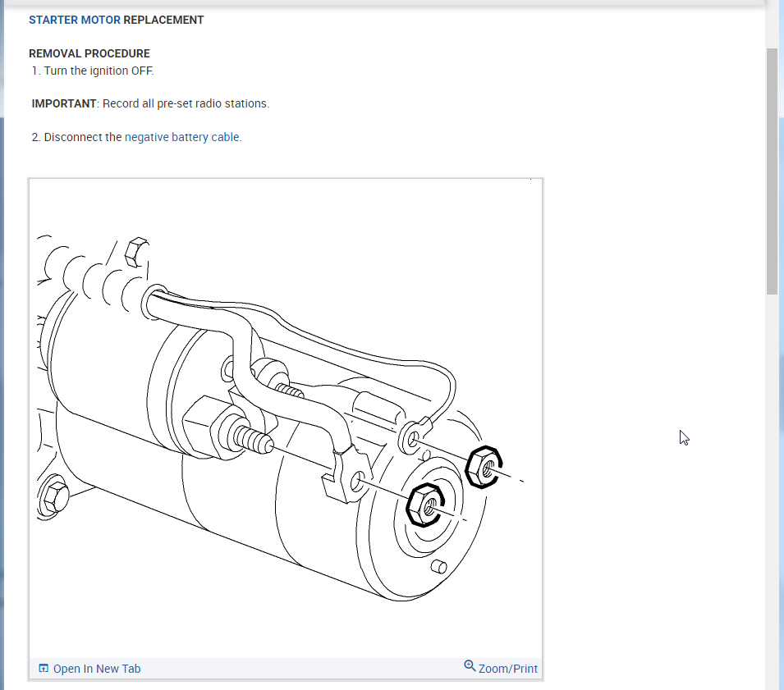Click the small pin on starter end cap
Image resolution: width=784 pixels, height=690 pixels.
click(438, 566)
